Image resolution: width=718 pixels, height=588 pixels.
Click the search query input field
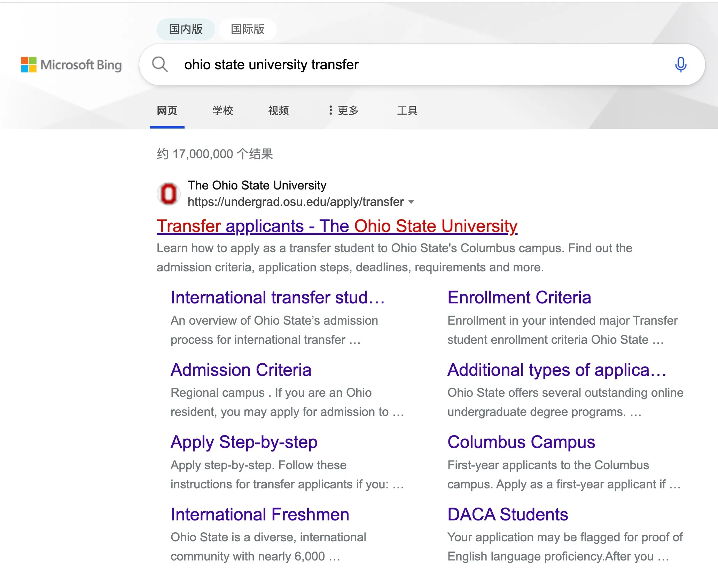pos(421,64)
